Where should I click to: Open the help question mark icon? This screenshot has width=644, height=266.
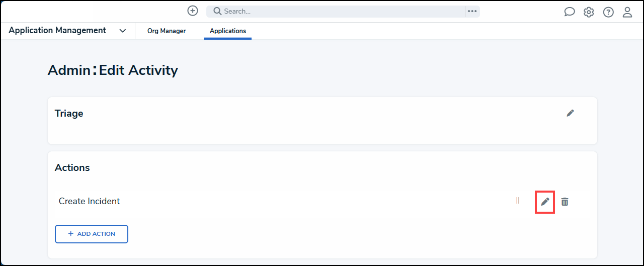coord(608,12)
